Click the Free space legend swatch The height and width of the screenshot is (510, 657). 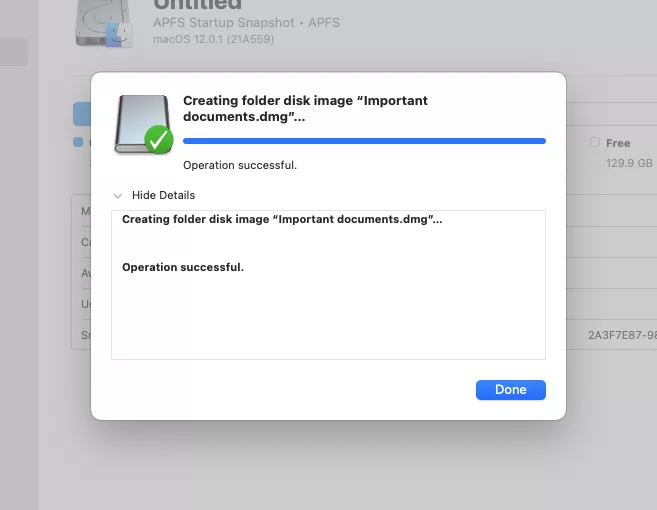pyautogui.click(x=595, y=142)
